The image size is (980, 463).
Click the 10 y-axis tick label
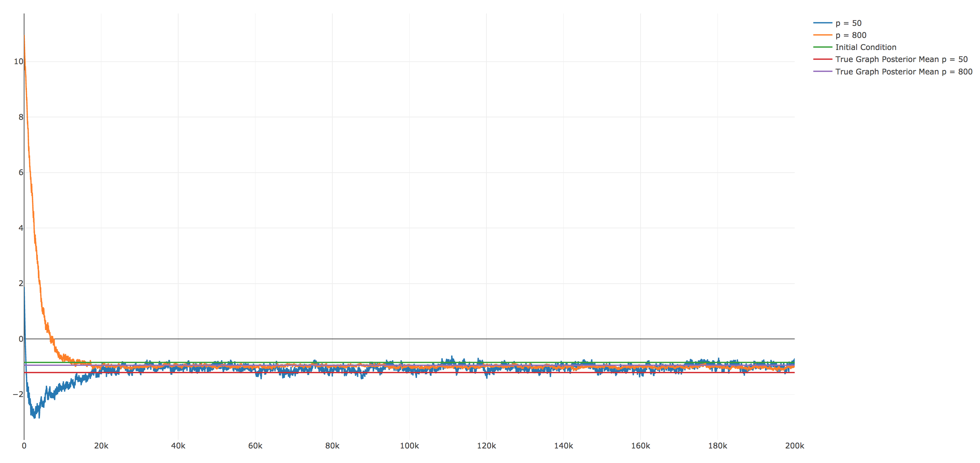click(x=18, y=62)
